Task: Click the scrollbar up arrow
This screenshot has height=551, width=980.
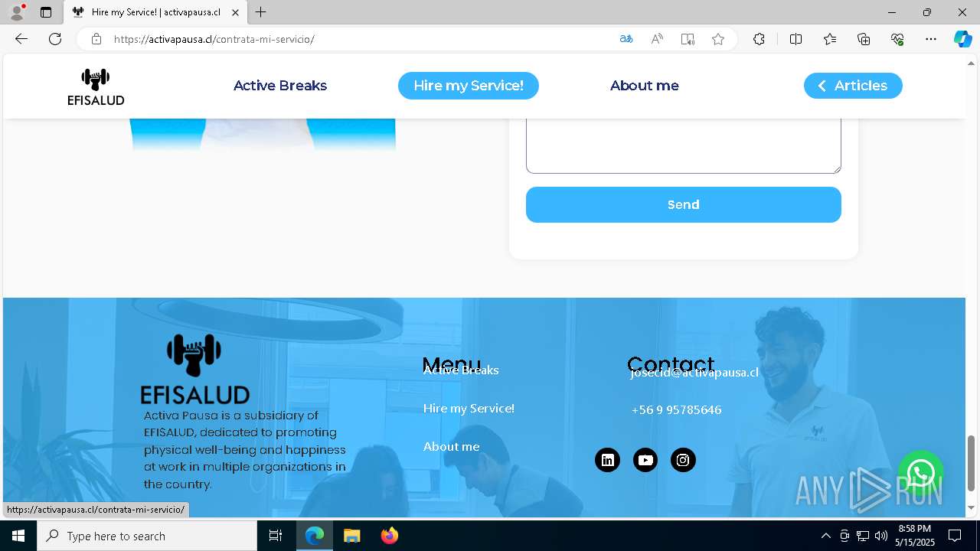Action: (x=972, y=63)
